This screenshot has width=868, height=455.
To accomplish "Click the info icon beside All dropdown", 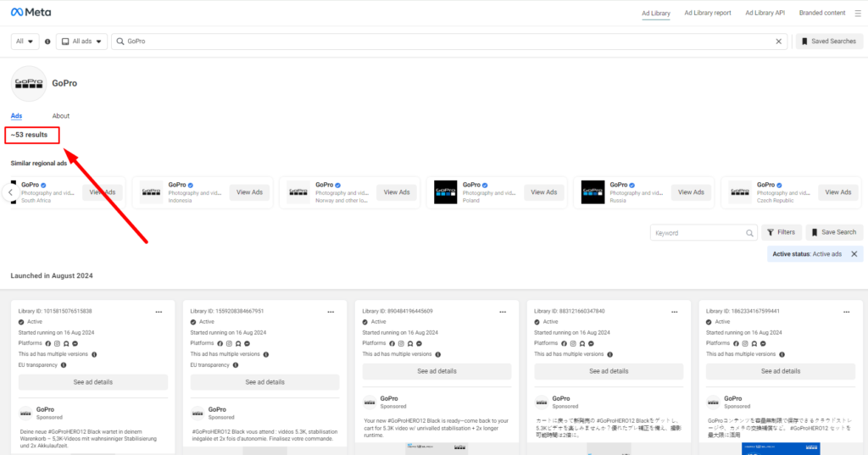I will [x=47, y=42].
